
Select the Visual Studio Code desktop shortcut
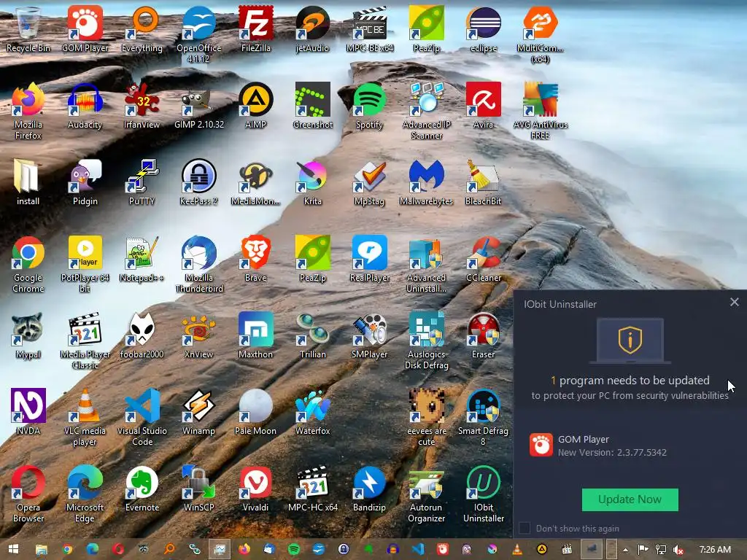(x=142, y=418)
